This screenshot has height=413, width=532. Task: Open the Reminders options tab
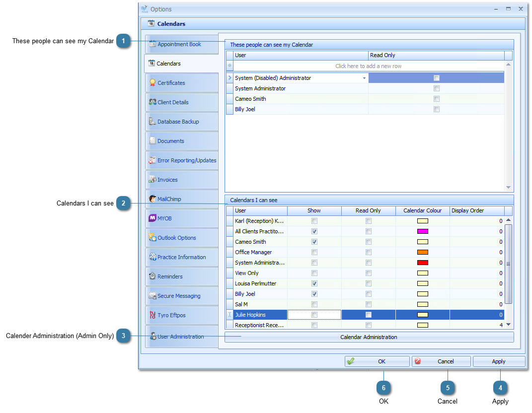[x=182, y=276]
